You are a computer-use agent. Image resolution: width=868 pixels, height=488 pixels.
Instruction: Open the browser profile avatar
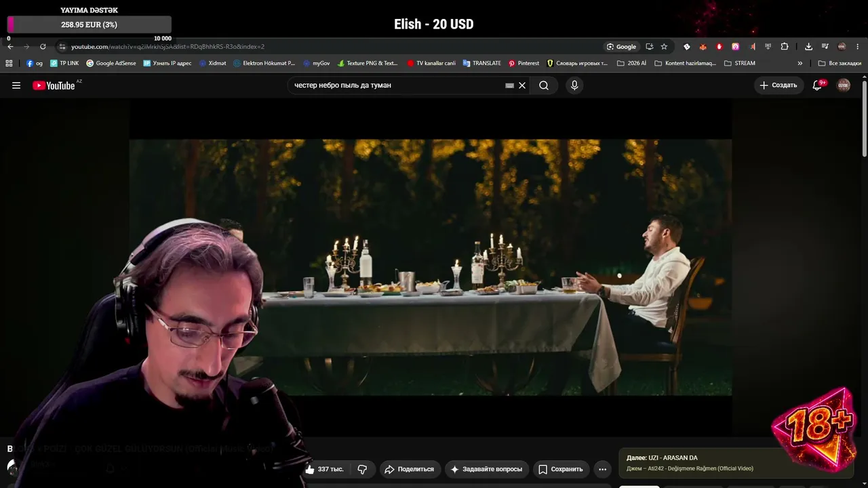click(x=842, y=47)
